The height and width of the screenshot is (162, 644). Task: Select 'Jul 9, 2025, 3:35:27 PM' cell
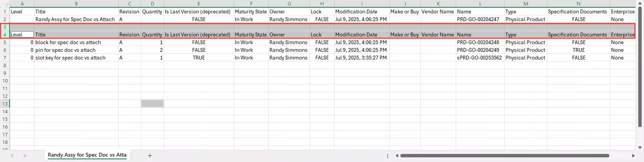[x=362, y=58]
